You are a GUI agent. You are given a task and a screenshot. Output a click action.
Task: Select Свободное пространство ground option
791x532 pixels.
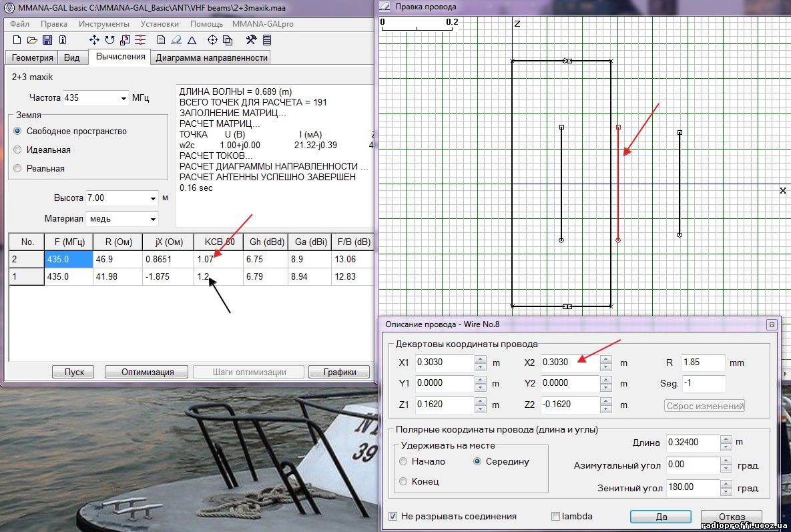click(17, 131)
